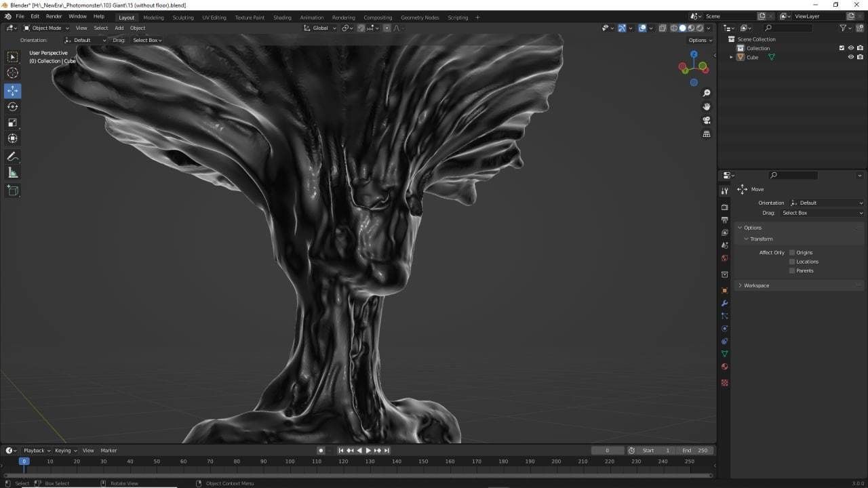Enable Affect Only Locations checkbox
This screenshot has width=868, height=488.
pos(792,262)
